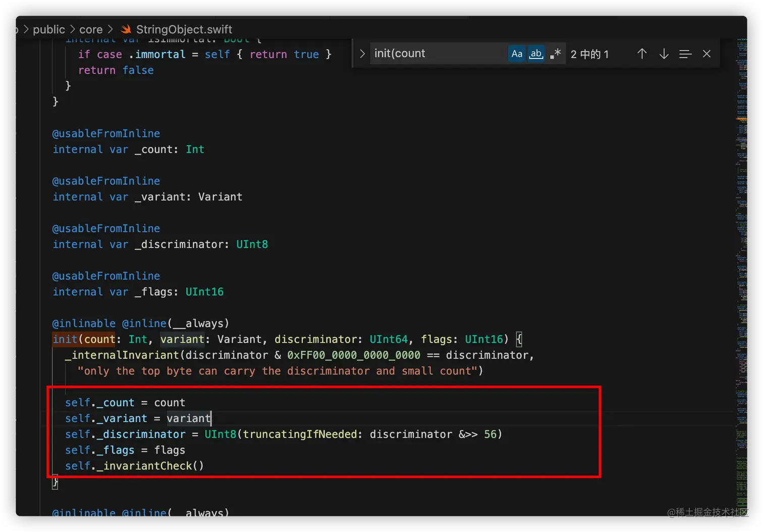This screenshot has height=532, width=763.
Task: Close the find widget
Action: tap(706, 54)
